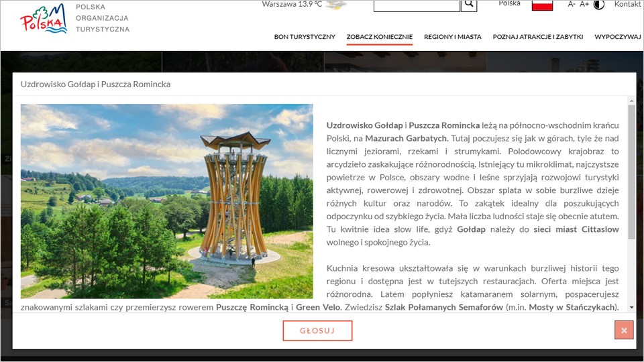Click the popup's vertical scrollbar thumb

click(x=632, y=172)
